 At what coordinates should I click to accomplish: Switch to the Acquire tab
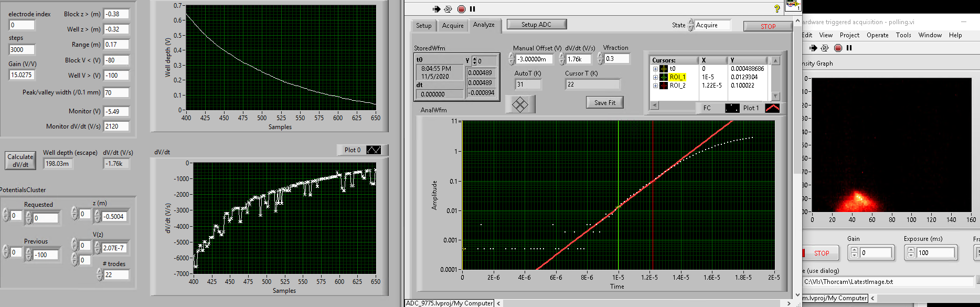point(452,26)
